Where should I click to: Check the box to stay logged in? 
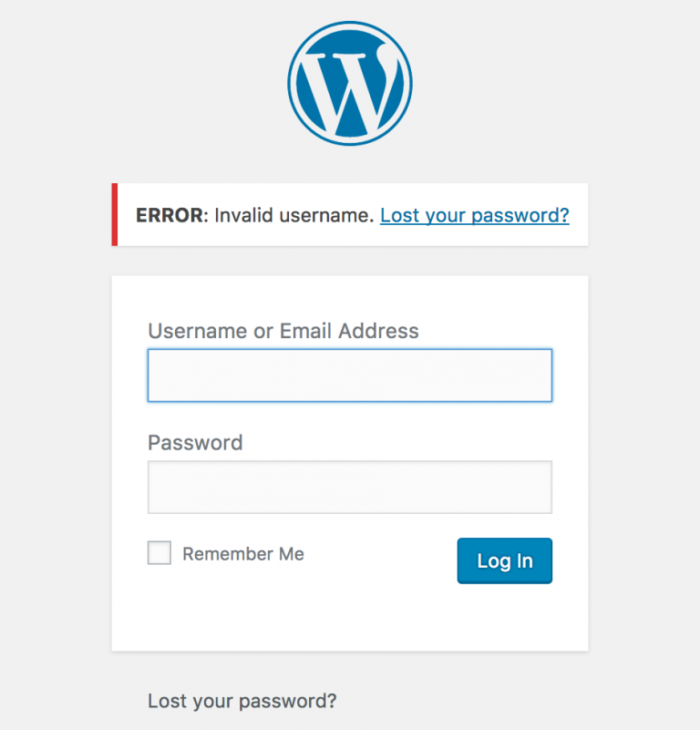coord(159,552)
